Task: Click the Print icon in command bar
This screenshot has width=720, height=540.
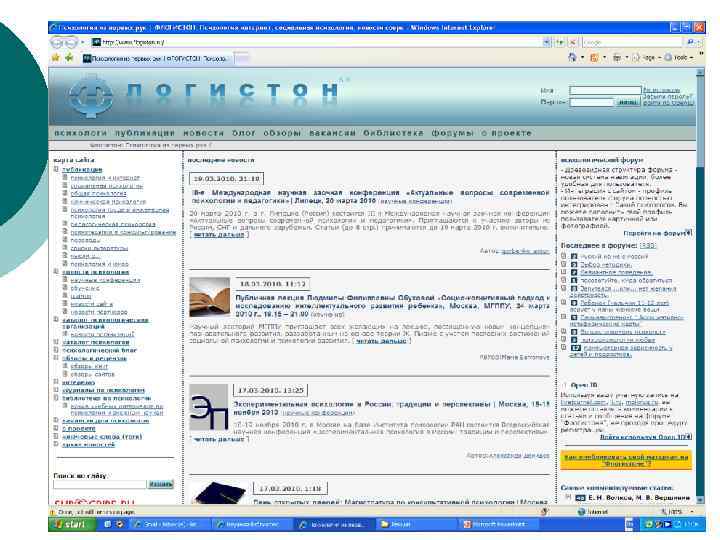Action: (x=617, y=58)
